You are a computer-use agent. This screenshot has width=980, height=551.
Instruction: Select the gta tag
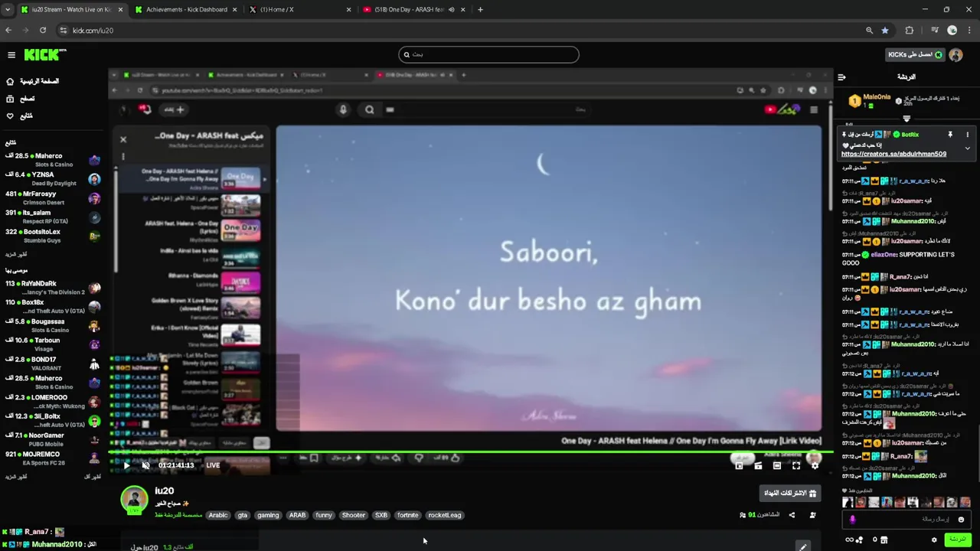pos(243,515)
